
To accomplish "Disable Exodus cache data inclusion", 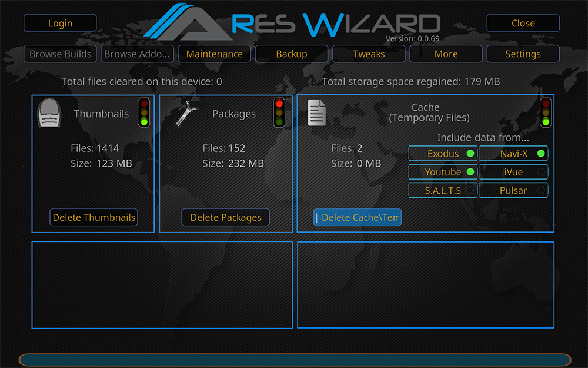I will coord(443,153).
